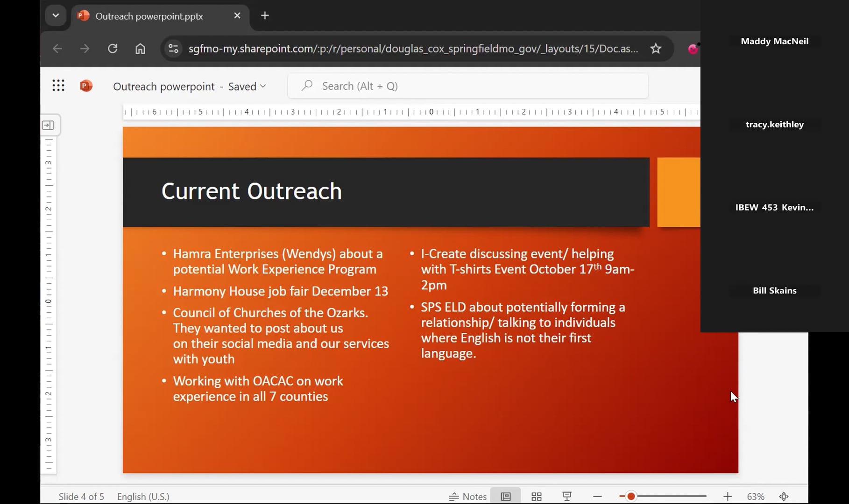Open a new browser tab
Screen dimensions: 849x504
pos(265,16)
